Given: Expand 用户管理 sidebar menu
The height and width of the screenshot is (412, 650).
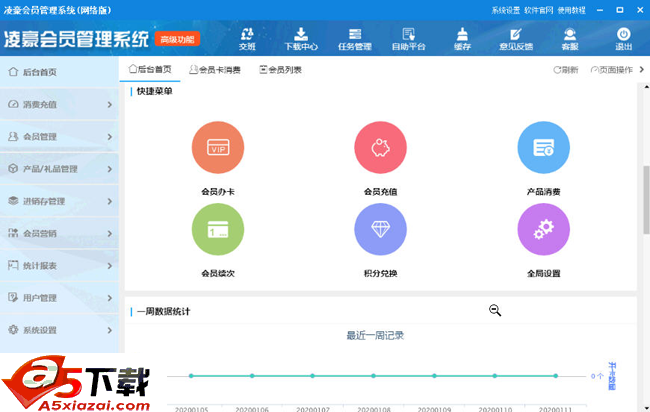Looking at the screenshot, I should click(x=59, y=298).
